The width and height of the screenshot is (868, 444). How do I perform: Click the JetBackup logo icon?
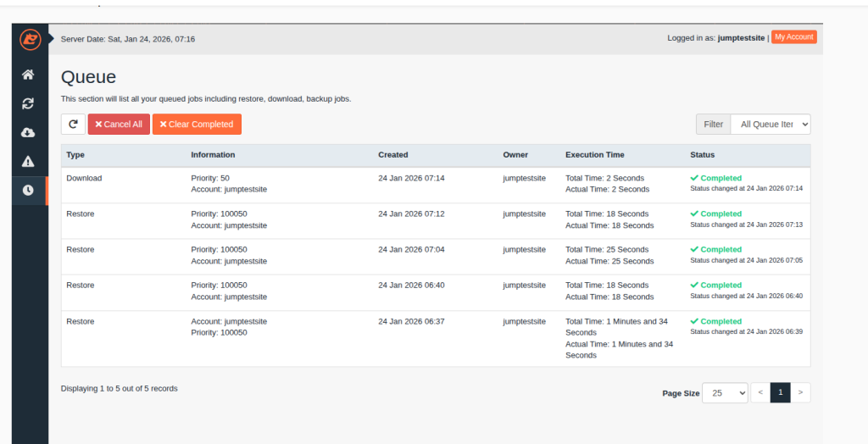click(30, 39)
